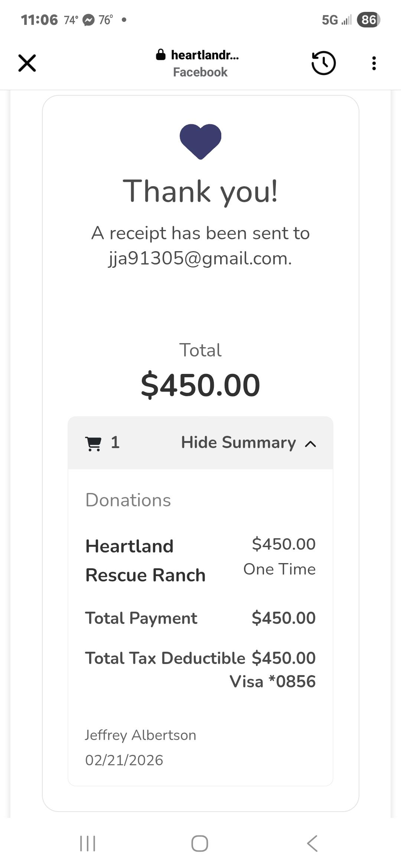This screenshot has height=868, width=401.
Task: Tap Heartland Rescue Ranch donation name
Action: pos(145,560)
